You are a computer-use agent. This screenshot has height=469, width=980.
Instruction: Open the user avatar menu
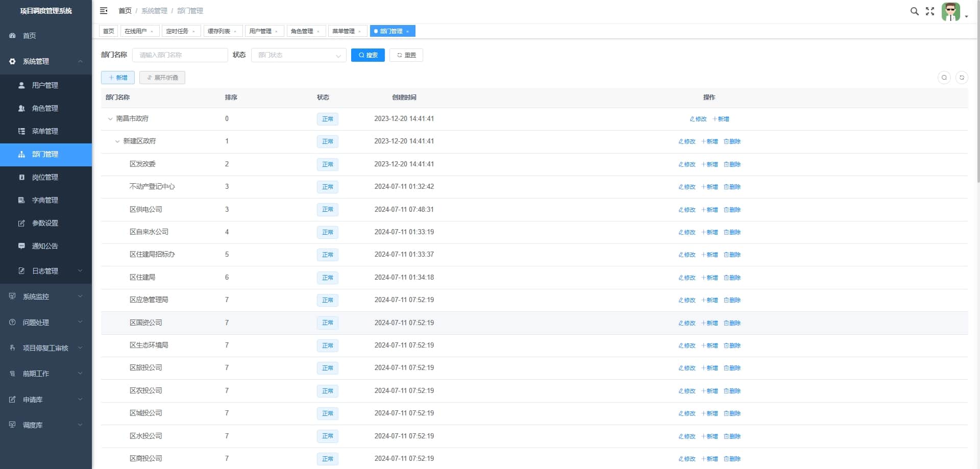pos(954,12)
